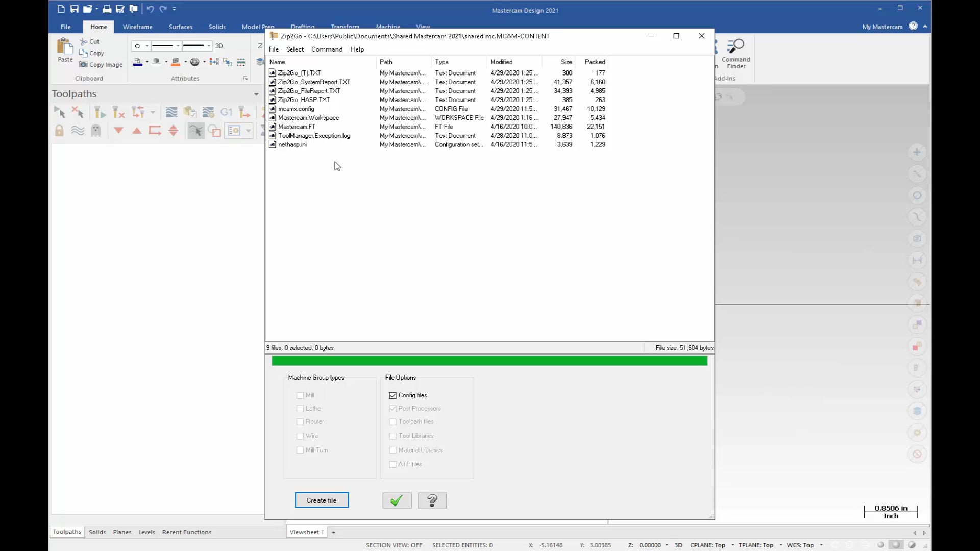Open the Toolpaths panel icon
Screen dimensions: 980x551
(66, 532)
